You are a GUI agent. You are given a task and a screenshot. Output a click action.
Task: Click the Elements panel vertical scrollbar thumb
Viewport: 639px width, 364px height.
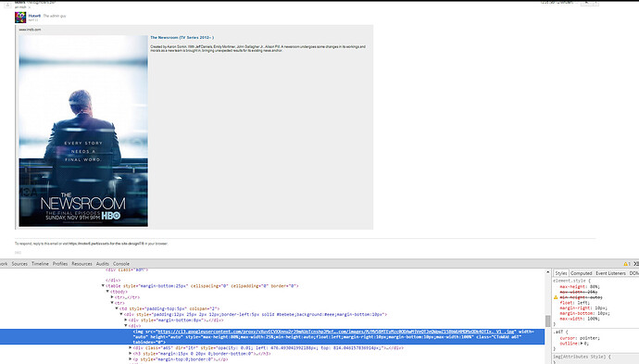coord(547,320)
